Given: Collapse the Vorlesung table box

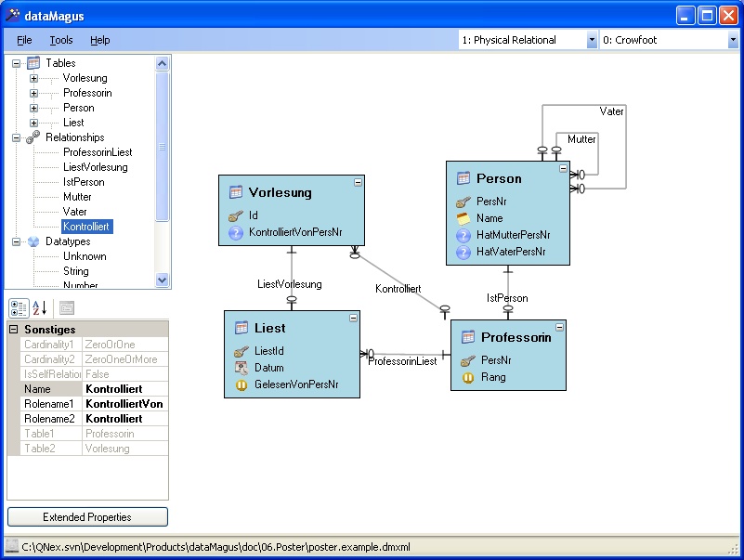Looking at the screenshot, I should pyautogui.click(x=358, y=182).
